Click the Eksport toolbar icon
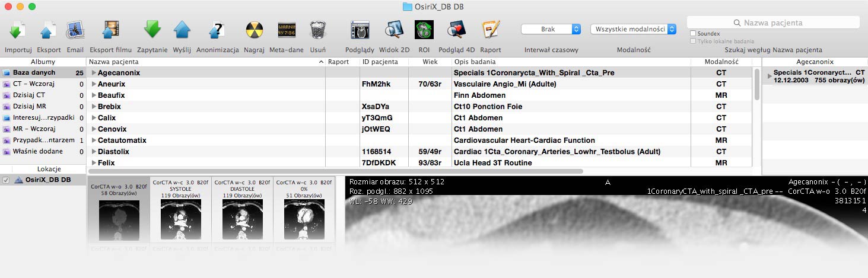868x278 pixels. [49, 30]
